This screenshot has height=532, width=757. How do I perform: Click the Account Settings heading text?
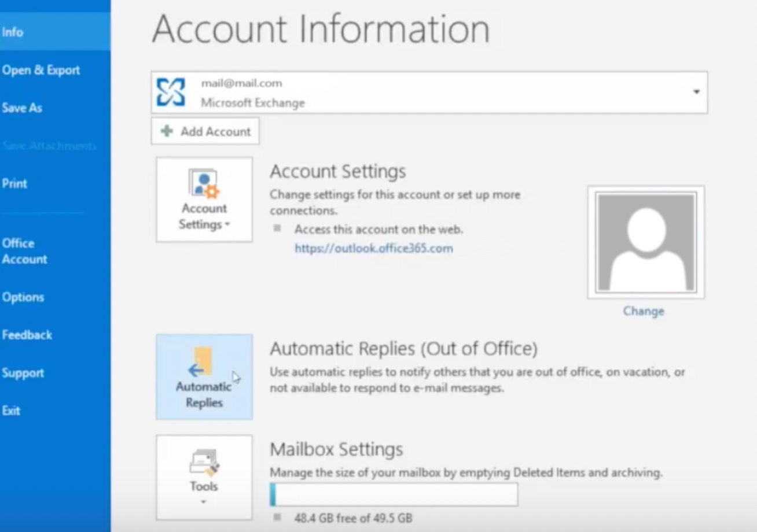tap(338, 171)
